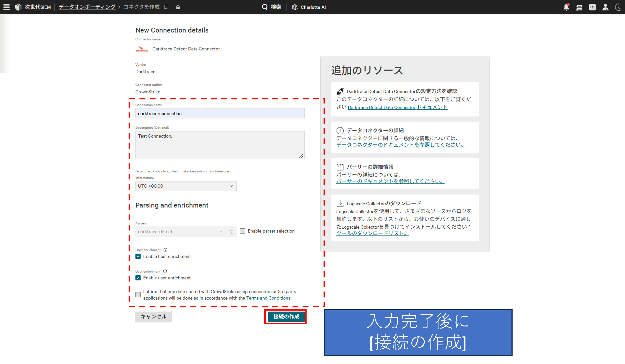Open the Parsers darktrace-detect dropdown
Screen dimensions: 625x364
[x=186, y=232]
